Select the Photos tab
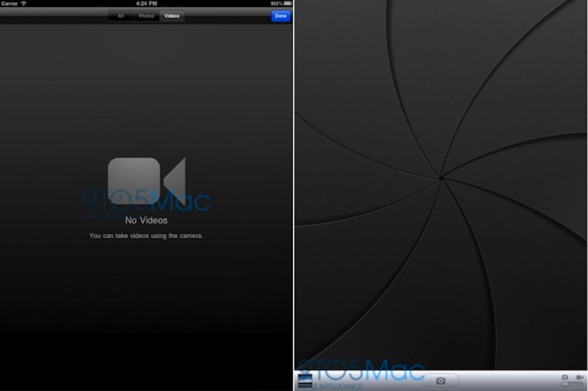 (x=146, y=16)
